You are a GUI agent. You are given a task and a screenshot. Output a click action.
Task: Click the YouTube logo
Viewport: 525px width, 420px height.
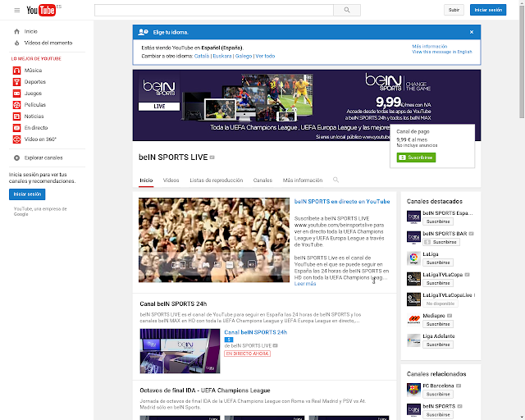click(41, 11)
